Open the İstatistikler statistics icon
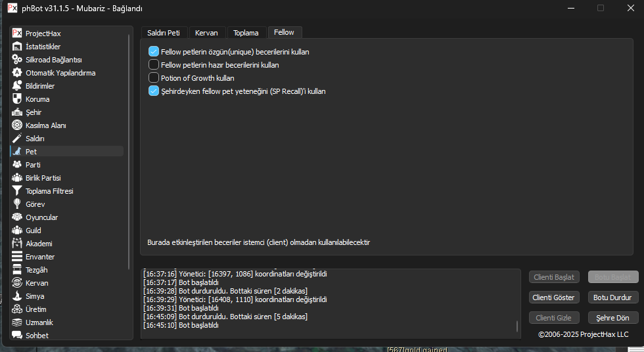The image size is (644, 352). (17, 47)
